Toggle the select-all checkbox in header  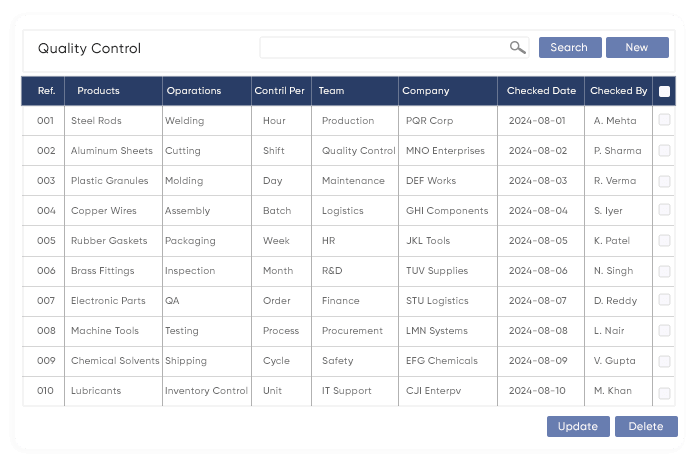[x=665, y=91]
